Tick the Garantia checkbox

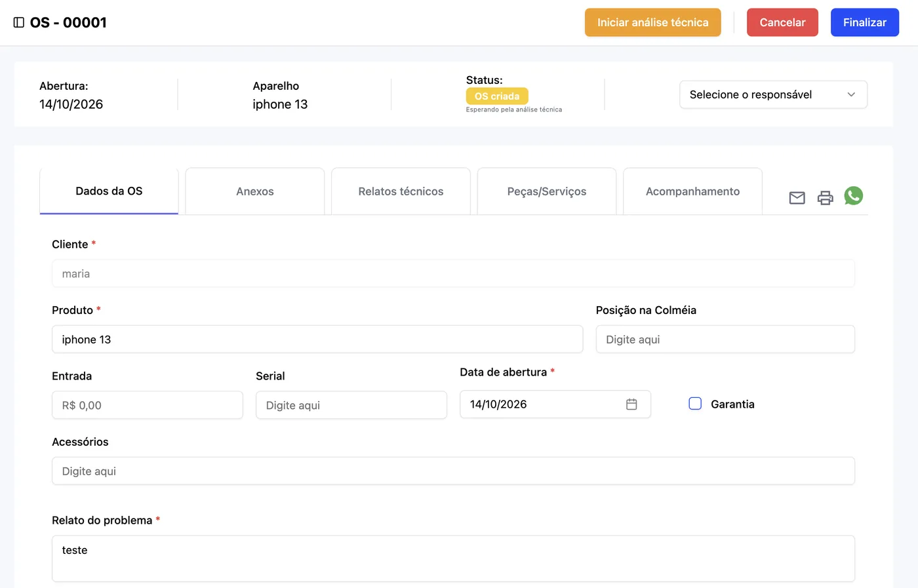pyautogui.click(x=695, y=404)
